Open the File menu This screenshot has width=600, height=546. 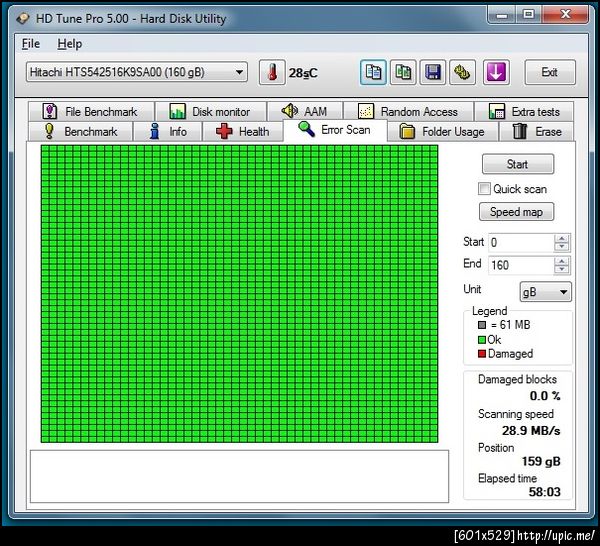coord(31,44)
